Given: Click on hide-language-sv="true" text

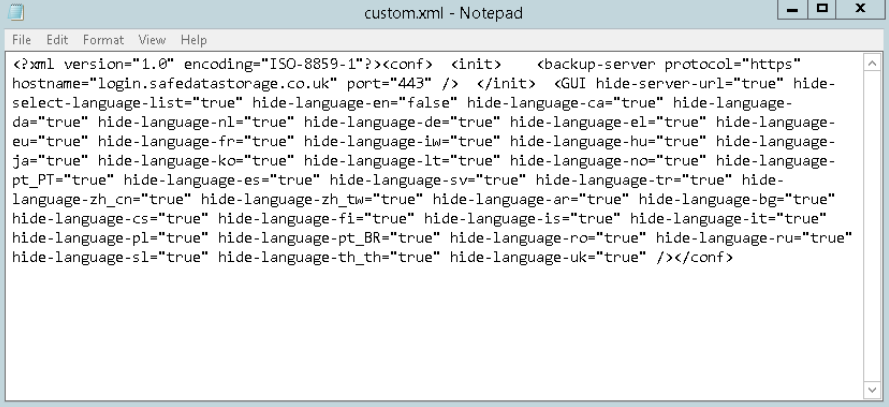Looking at the screenshot, I should click(428, 180).
